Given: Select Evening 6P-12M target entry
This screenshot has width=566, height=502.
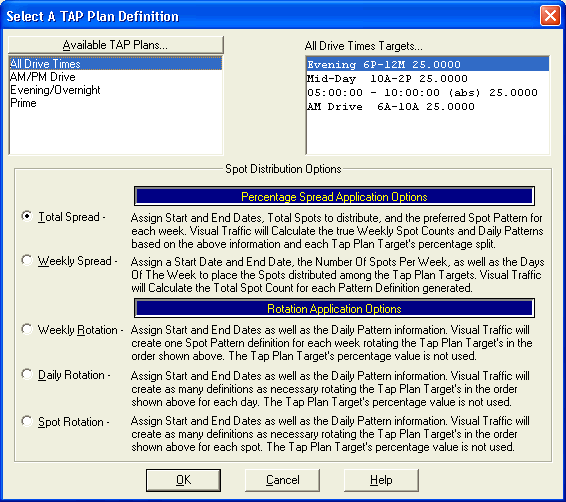Looking at the screenshot, I should pyautogui.click(x=428, y=64).
